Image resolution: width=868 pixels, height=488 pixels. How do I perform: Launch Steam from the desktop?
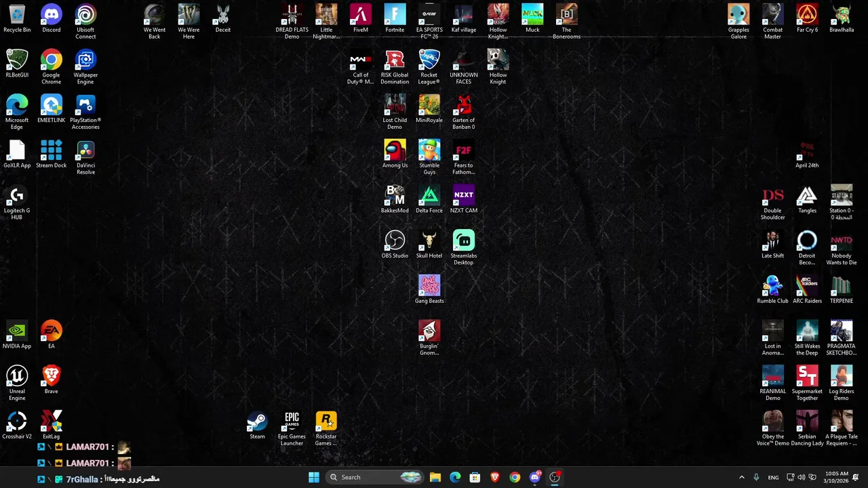pos(257,425)
